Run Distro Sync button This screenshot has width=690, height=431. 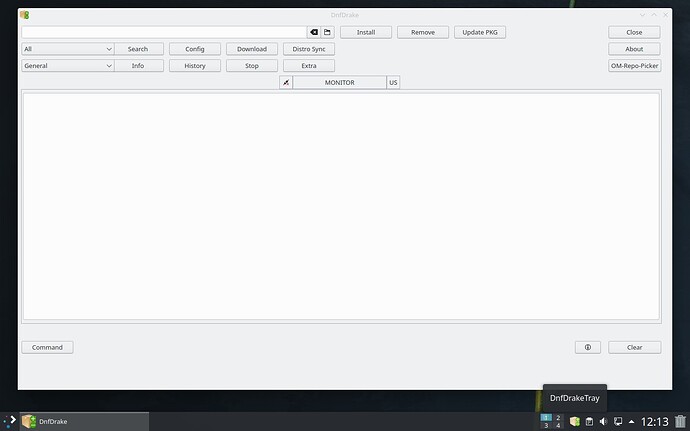click(309, 49)
